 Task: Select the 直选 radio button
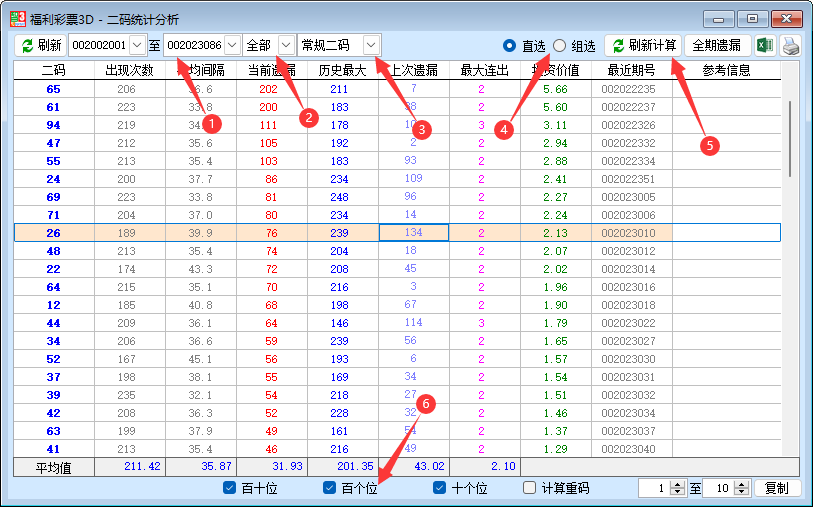pos(509,45)
